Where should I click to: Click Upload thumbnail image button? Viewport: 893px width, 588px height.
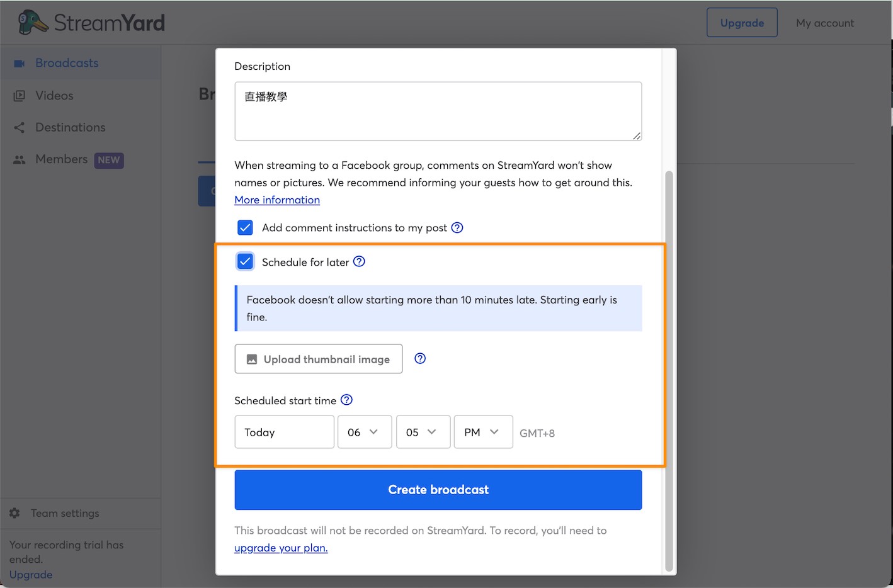click(319, 359)
